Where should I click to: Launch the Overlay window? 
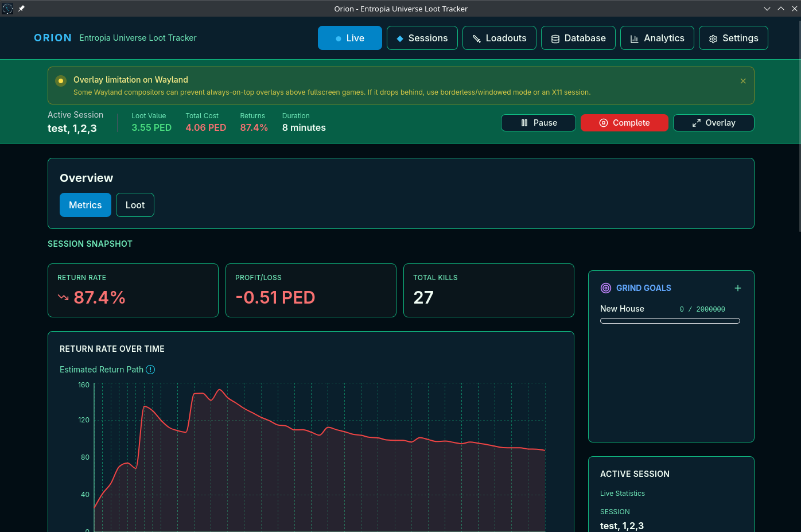[713, 123]
